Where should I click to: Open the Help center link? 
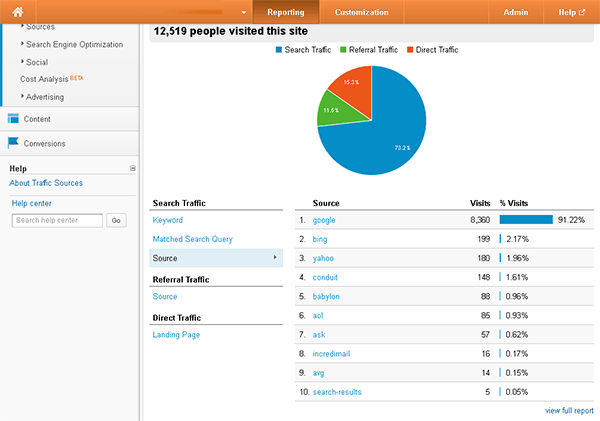[31, 203]
